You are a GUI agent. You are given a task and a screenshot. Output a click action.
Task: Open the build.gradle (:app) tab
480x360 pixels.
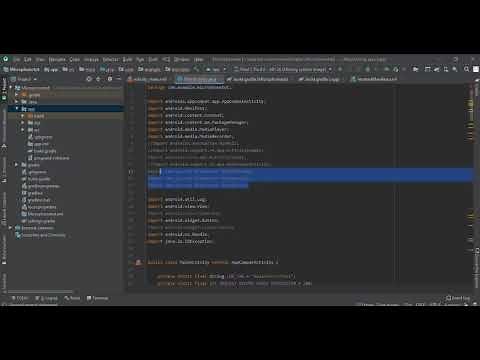pyautogui.click(x=319, y=79)
